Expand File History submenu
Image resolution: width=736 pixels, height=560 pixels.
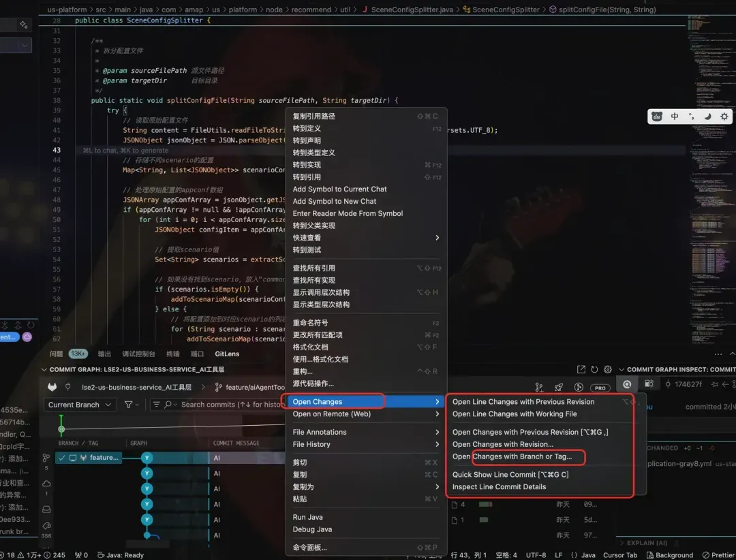point(366,444)
